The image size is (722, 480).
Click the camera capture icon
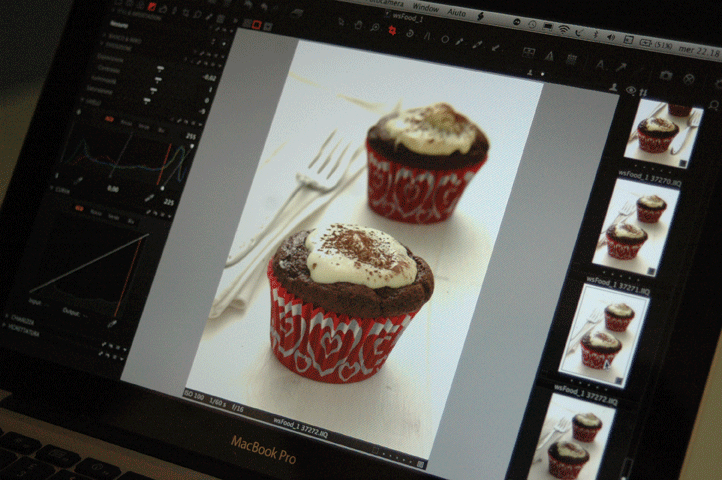[x=665, y=75]
